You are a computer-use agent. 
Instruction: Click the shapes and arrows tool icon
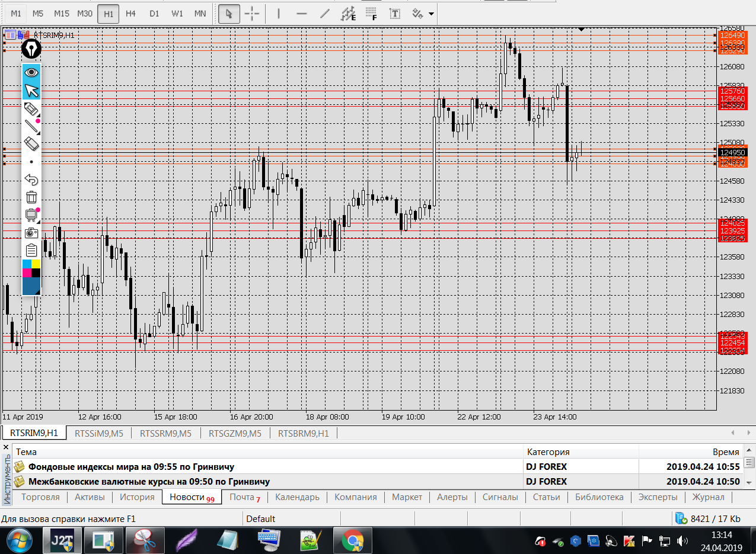click(x=417, y=13)
